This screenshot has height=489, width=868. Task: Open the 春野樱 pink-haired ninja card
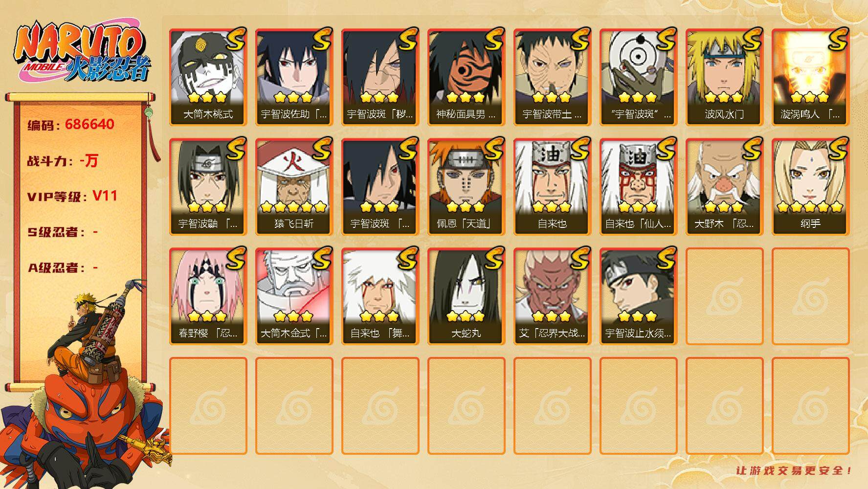click(x=208, y=296)
